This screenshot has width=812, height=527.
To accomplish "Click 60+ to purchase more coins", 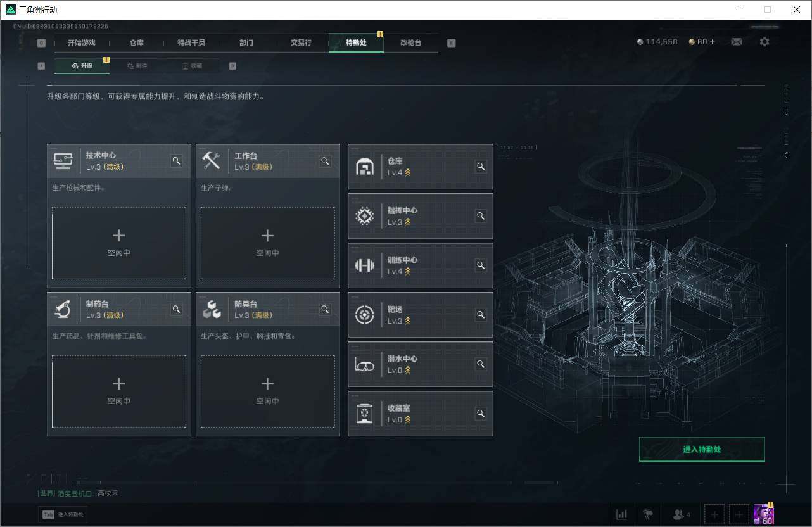I will [x=702, y=41].
